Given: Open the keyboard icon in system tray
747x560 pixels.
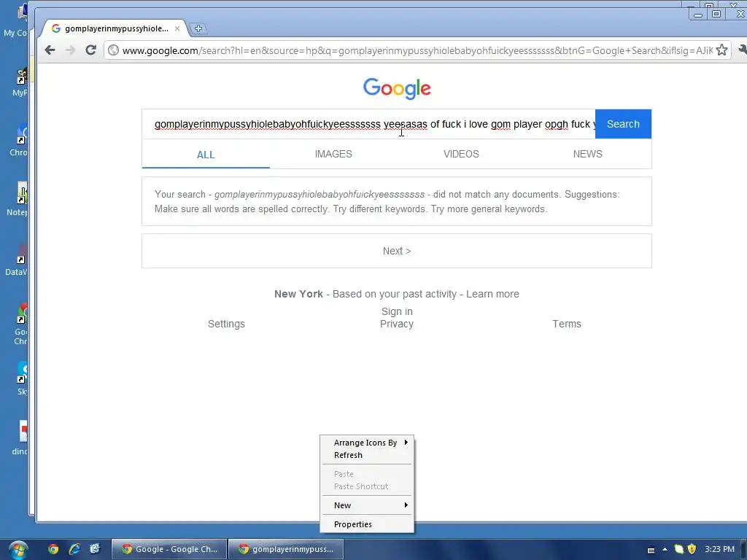Looking at the screenshot, I should [x=651, y=550].
